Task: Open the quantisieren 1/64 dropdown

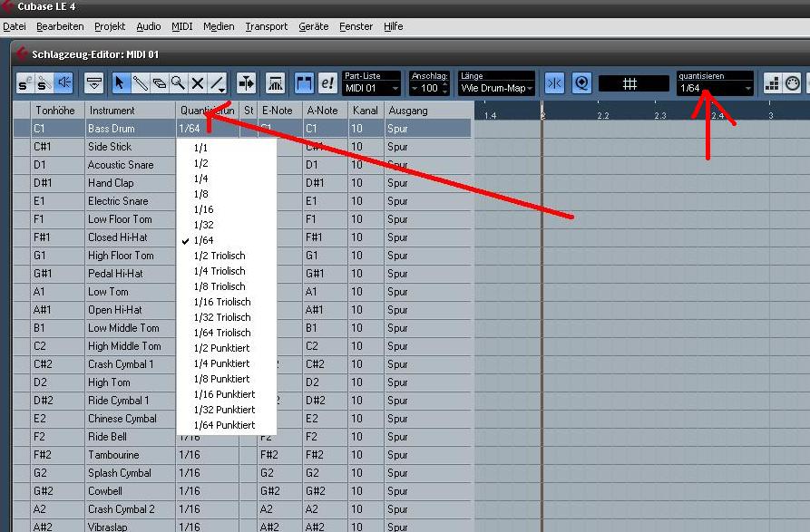Action: coord(715,88)
